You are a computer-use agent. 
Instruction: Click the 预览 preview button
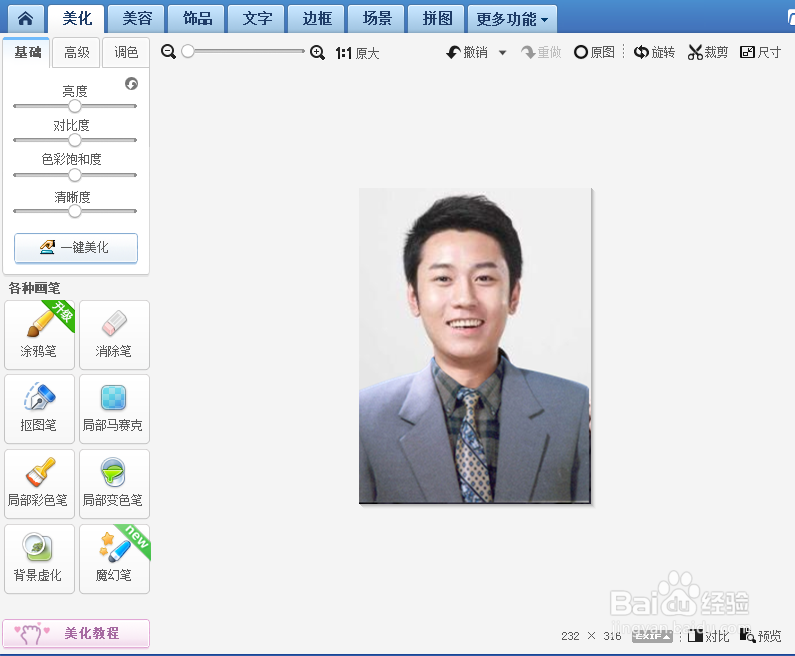[761, 636]
